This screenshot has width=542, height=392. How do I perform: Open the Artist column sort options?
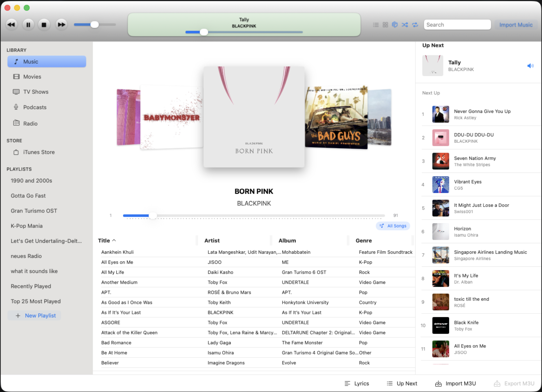212,240
